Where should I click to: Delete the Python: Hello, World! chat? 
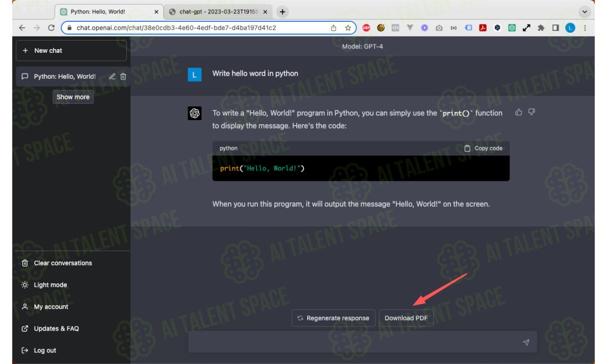tap(123, 76)
